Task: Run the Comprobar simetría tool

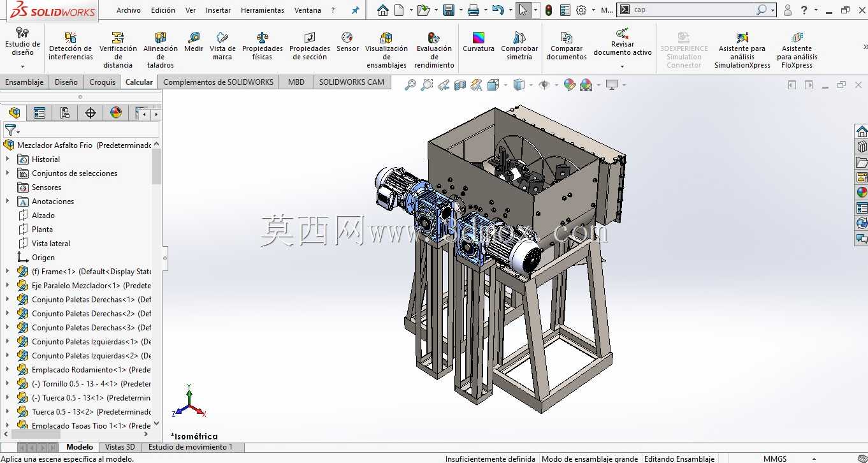Action: pyautogui.click(x=519, y=47)
